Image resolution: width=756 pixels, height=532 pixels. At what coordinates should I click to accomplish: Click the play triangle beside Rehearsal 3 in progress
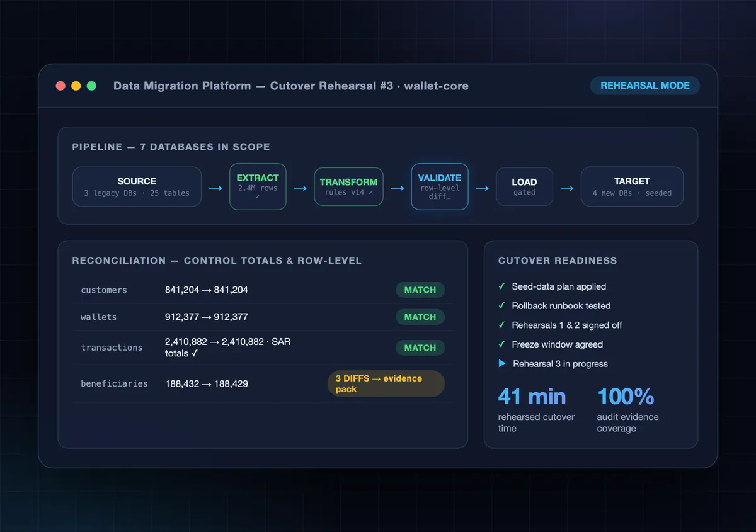coord(502,364)
